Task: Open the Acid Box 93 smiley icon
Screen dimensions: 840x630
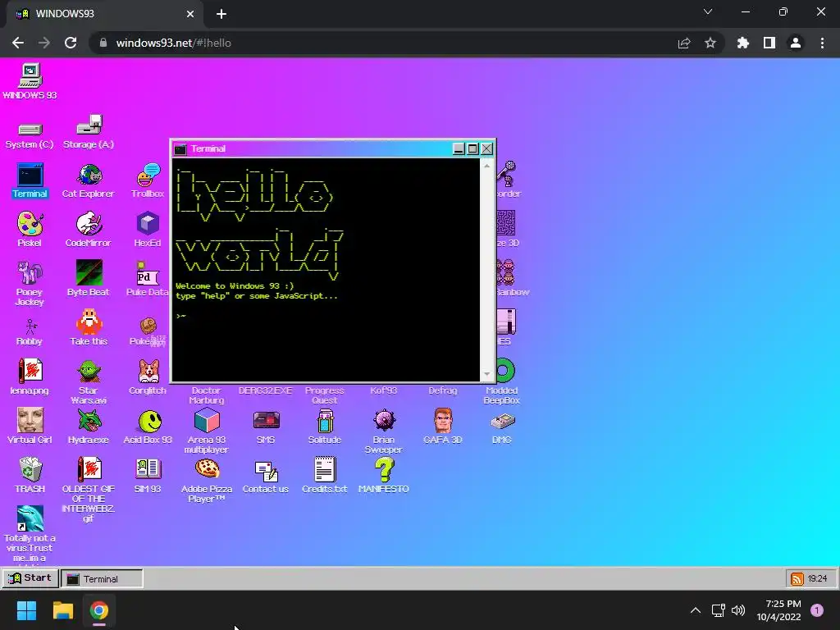Action: pos(149,421)
